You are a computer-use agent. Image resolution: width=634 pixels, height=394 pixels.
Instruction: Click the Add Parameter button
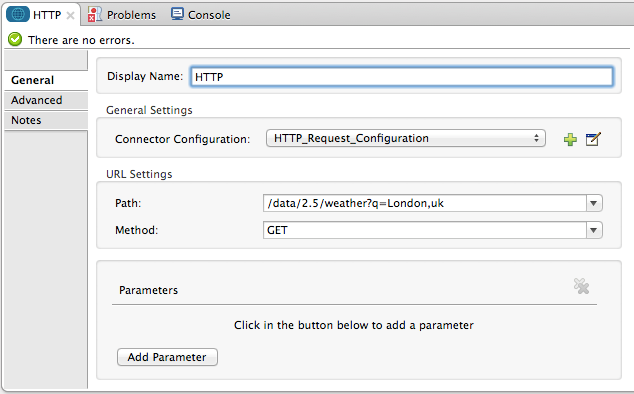(167, 357)
